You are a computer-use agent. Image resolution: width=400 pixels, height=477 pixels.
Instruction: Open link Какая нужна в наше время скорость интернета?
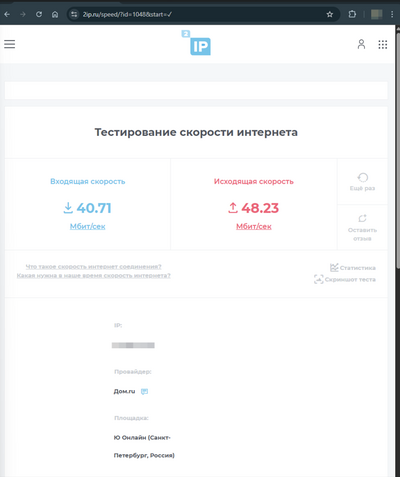(x=94, y=276)
